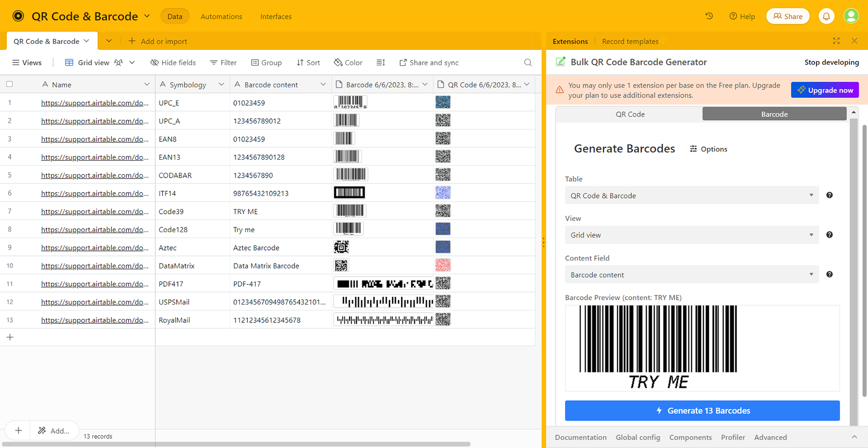Add a new record with plus row
This screenshot has width=868, height=448.
(x=10, y=337)
